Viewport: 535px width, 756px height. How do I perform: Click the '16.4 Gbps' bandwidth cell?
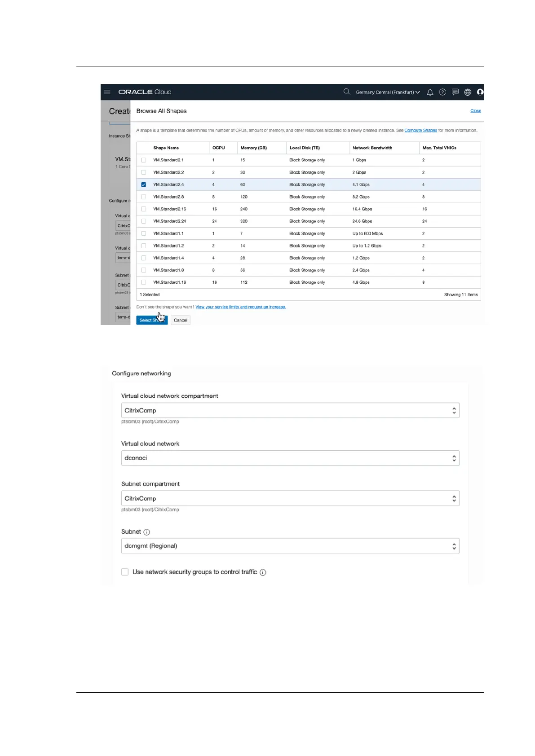pyautogui.click(x=363, y=209)
